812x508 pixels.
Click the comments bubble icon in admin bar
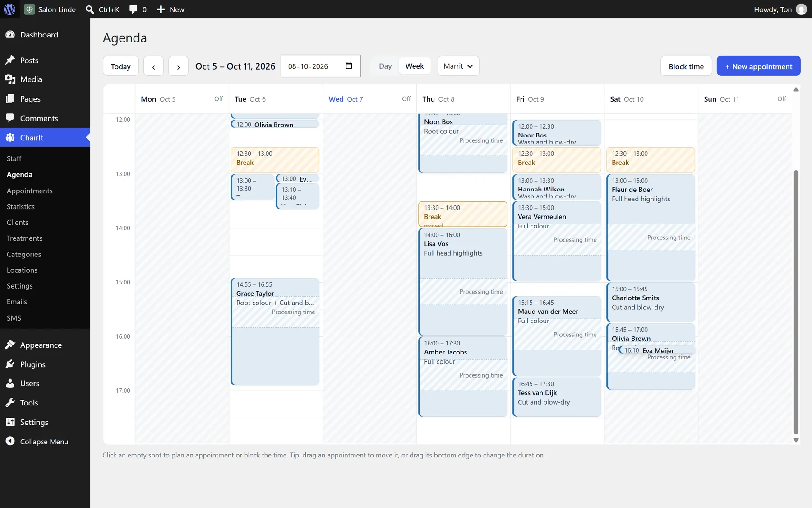coord(133,9)
